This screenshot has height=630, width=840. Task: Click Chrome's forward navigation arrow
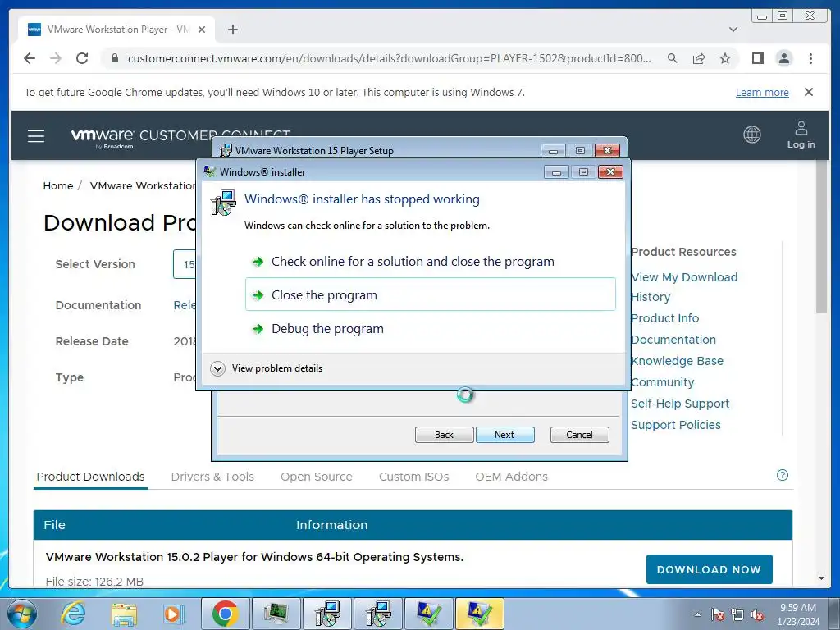coord(56,58)
